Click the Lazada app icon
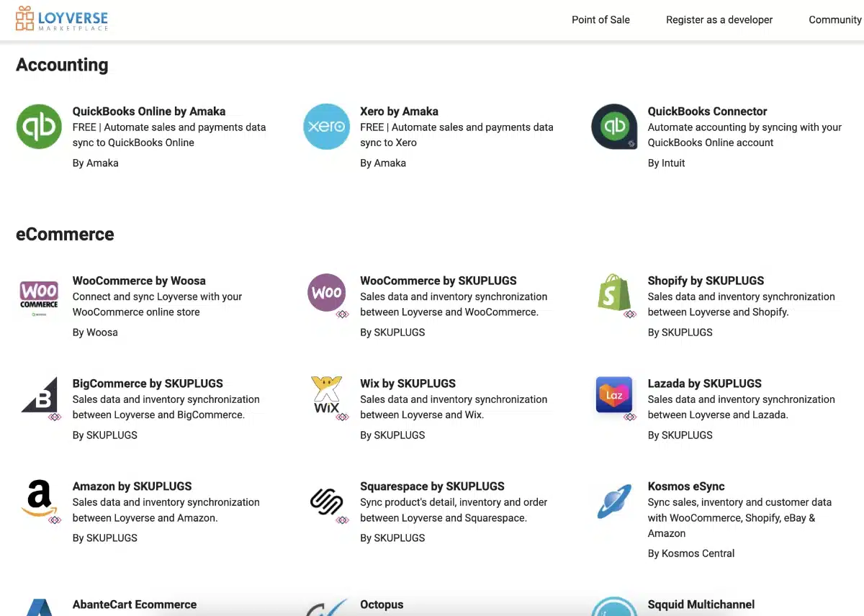The width and height of the screenshot is (864, 616). (614, 396)
